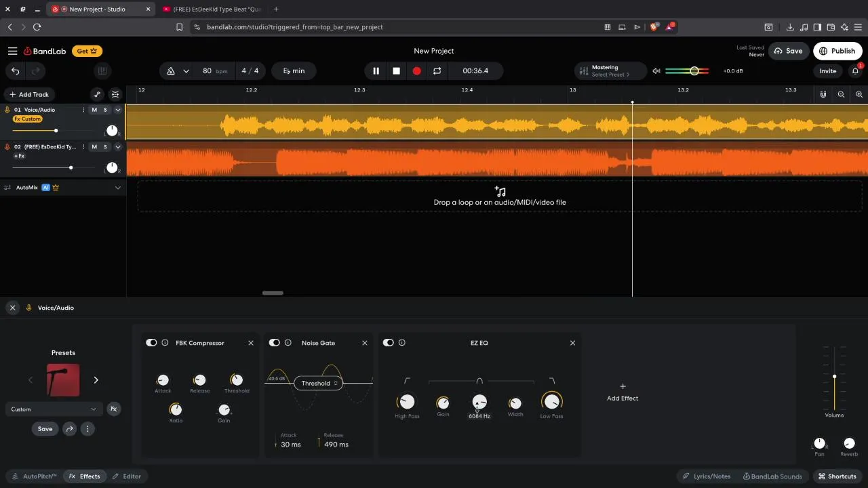The width and height of the screenshot is (868, 488).
Task: Toggle the loop cycle icon
Action: tap(437, 70)
